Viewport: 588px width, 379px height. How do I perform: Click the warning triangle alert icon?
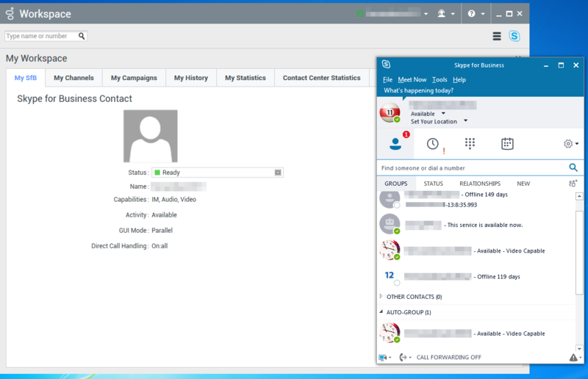click(x=573, y=358)
